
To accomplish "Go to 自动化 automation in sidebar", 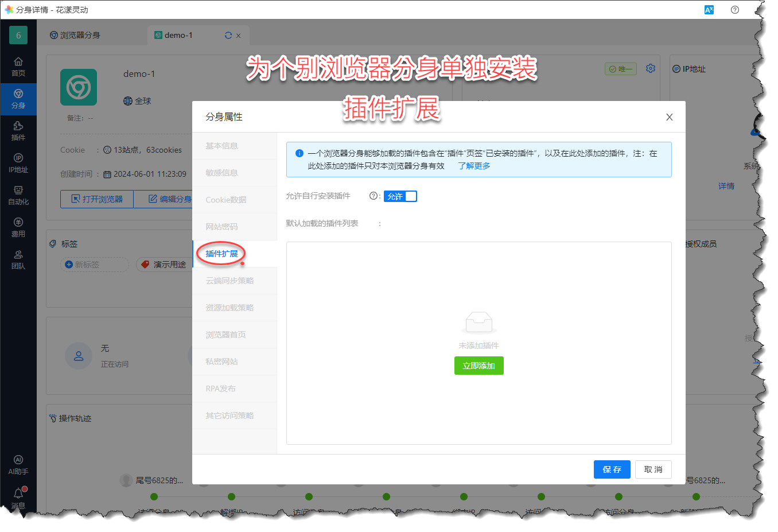I will [18, 195].
